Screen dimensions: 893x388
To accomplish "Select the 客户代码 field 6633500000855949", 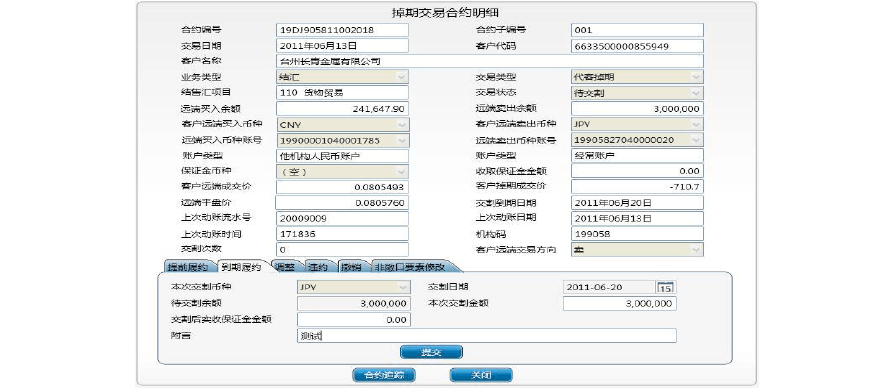I will click(637, 46).
